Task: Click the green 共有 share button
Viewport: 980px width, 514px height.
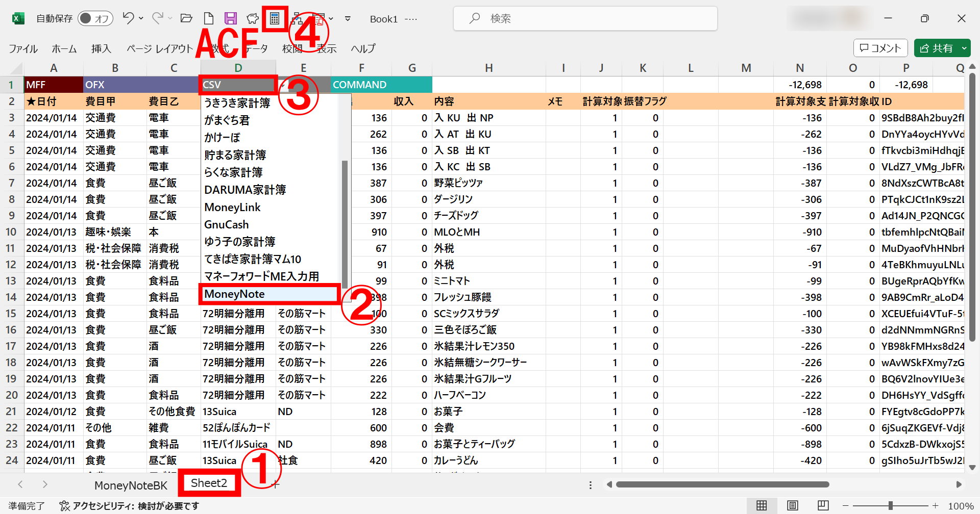Action: coord(936,48)
